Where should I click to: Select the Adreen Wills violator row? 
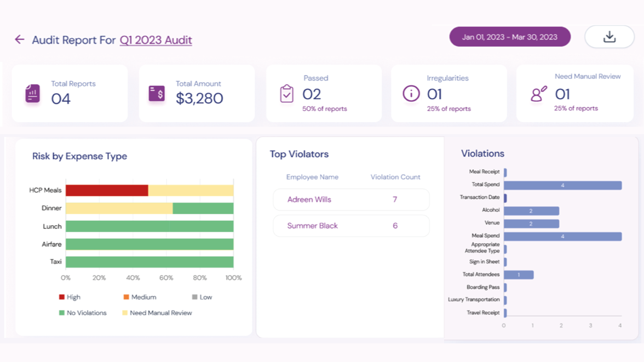351,200
